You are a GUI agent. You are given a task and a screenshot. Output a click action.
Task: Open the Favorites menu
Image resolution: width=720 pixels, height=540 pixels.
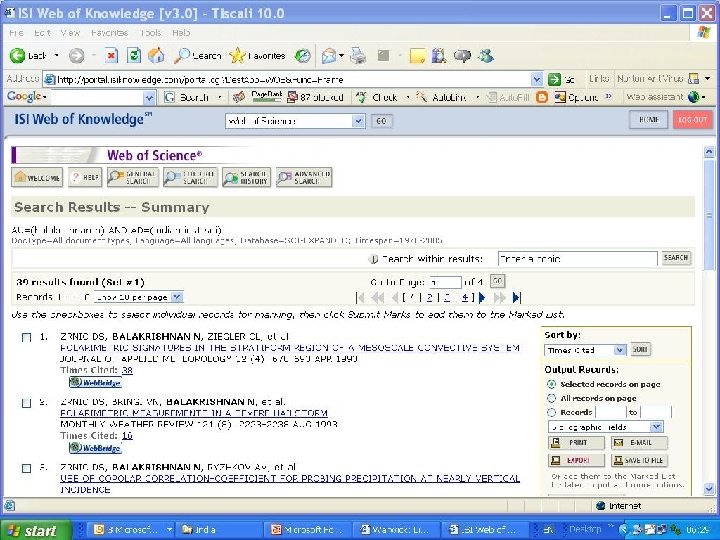(109, 33)
